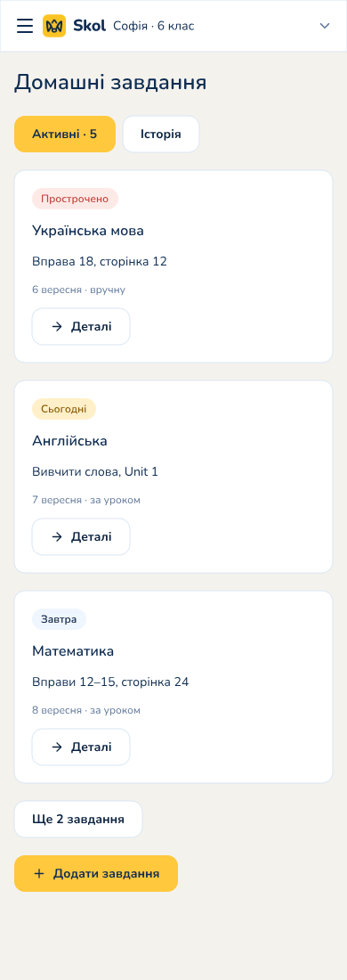347x980 pixels.
Task: Select Вправи 12–15, сторінка 24 description
Action: pos(110,682)
